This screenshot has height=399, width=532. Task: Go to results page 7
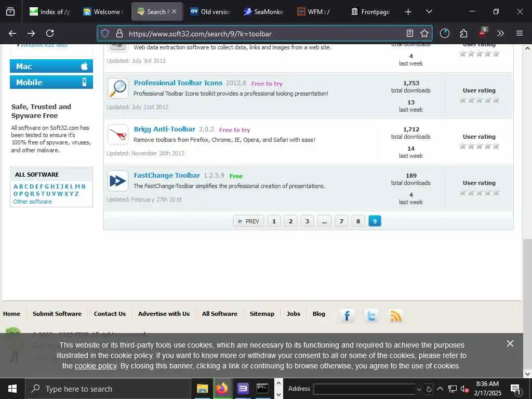(x=342, y=221)
